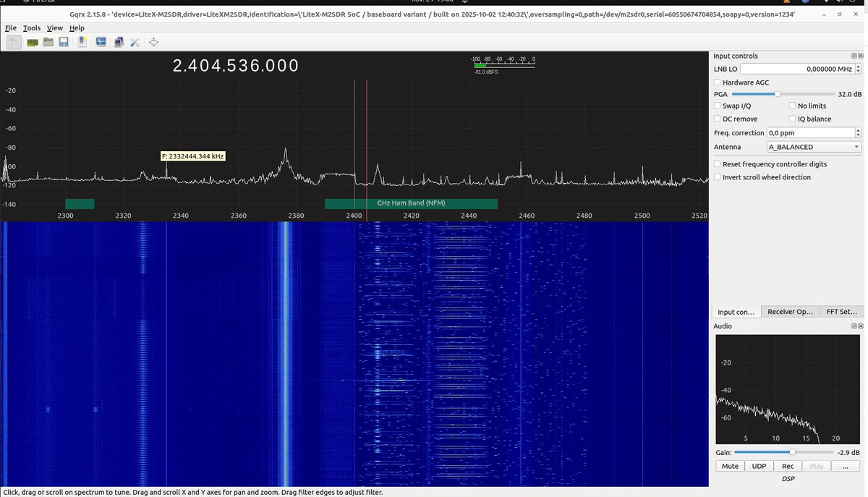The width and height of the screenshot is (868, 497).
Task: Click the 2.404.536.000 frequency display
Action: pyautogui.click(x=236, y=66)
